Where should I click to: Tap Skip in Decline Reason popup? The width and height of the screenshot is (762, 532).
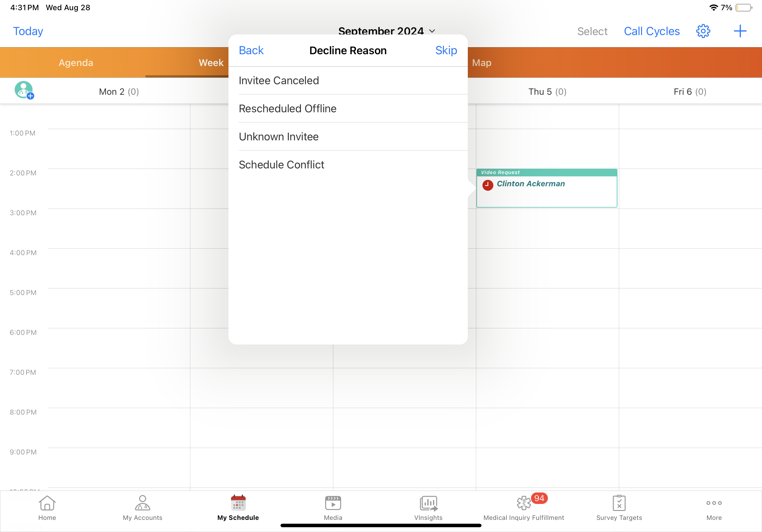pos(446,50)
